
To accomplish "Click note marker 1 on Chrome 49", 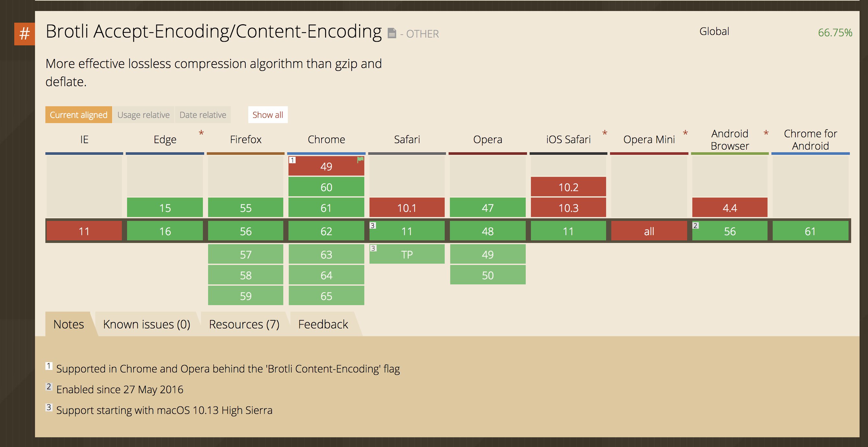I will (x=292, y=160).
